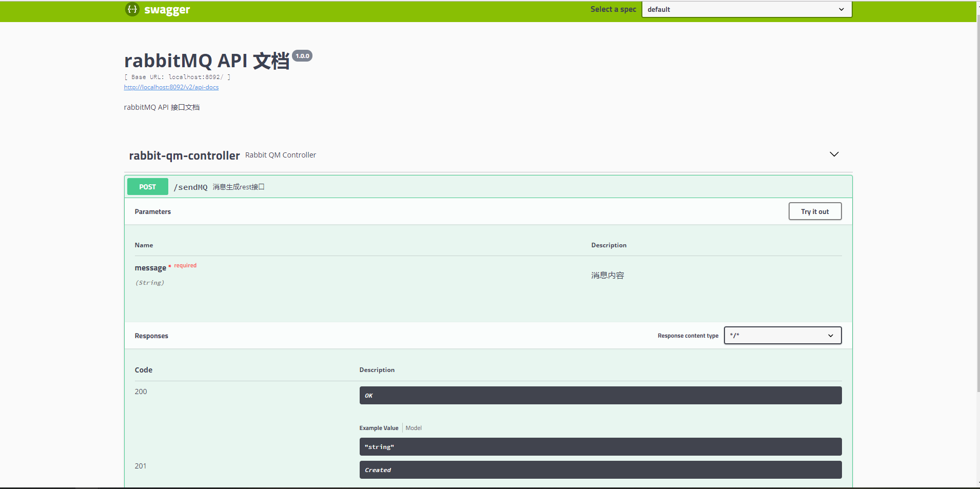This screenshot has width=980, height=489.
Task: Open the Response content type dropdown
Action: coord(782,336)
